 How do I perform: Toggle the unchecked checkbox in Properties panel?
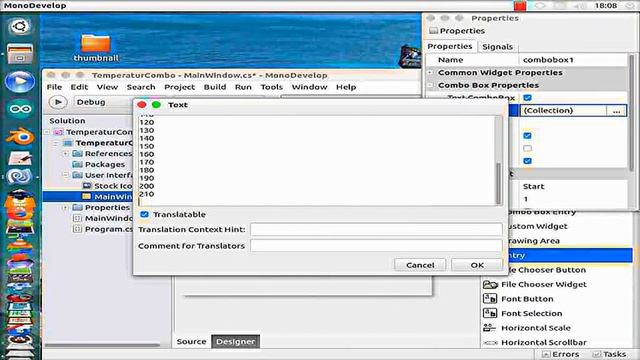pyautogui.click(x=527, y=148)
